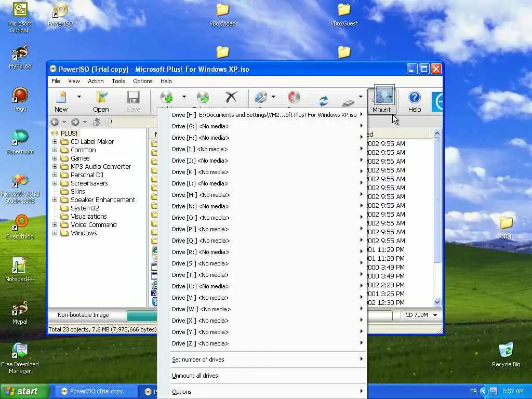
Task: Click the file list scrollbar down arrow
Action: 437,302
